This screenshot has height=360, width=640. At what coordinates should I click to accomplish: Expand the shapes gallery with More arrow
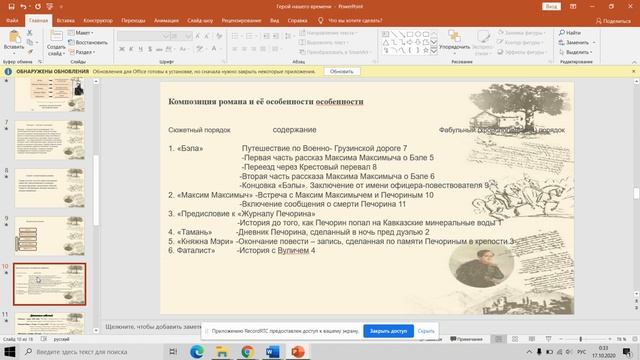tap(434, 50)
